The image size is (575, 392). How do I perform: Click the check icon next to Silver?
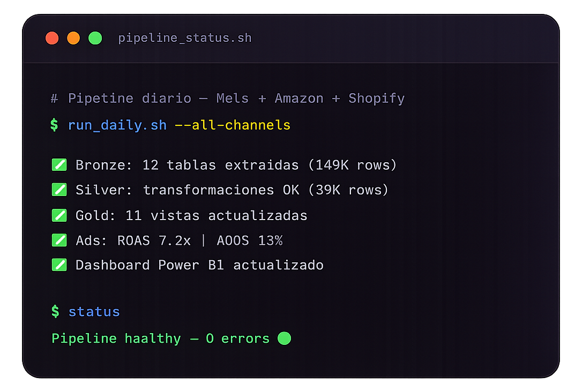point(59,190)
